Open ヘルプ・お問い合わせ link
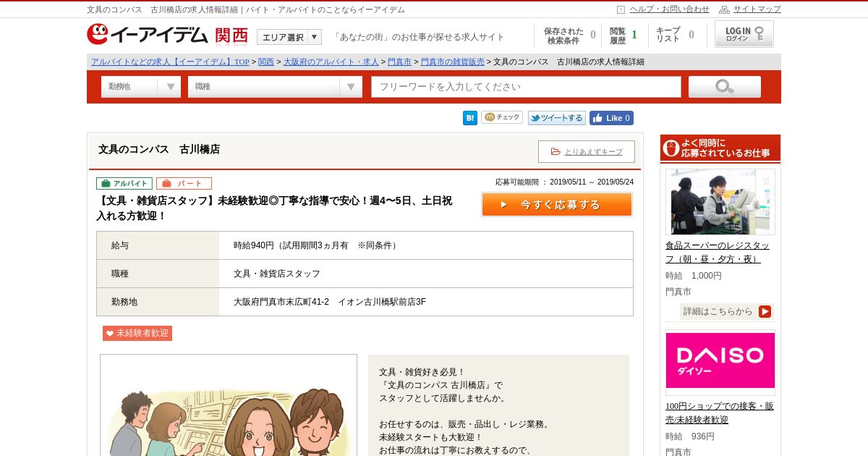The width and height of the screenshot is (868, 456). click(669, 9)
